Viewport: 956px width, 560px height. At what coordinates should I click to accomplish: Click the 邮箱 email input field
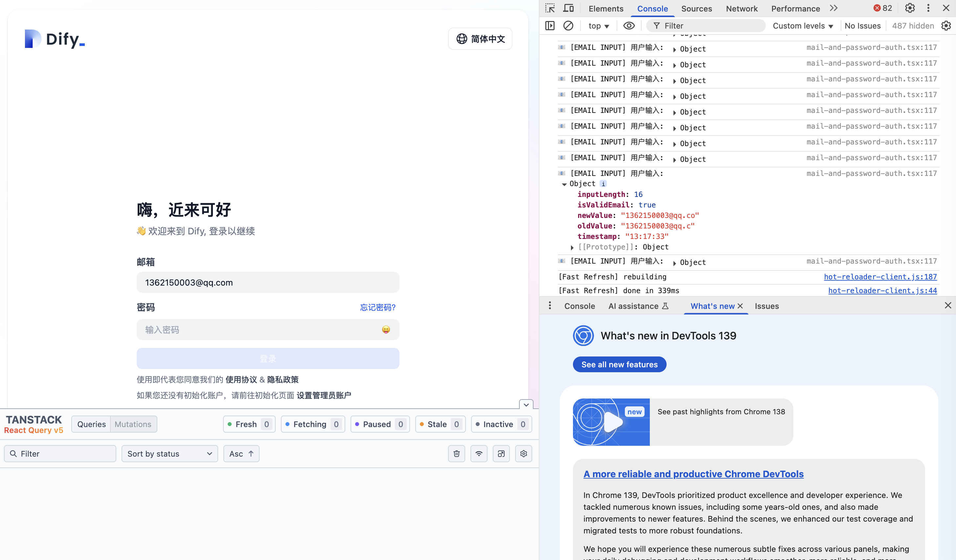(x=268, y=283)
